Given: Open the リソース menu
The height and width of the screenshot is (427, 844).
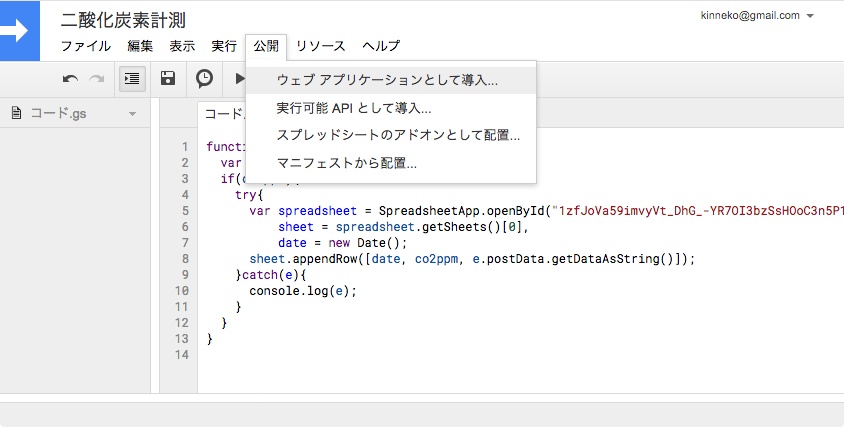Looking at the screenshot, I should (321, 46).
